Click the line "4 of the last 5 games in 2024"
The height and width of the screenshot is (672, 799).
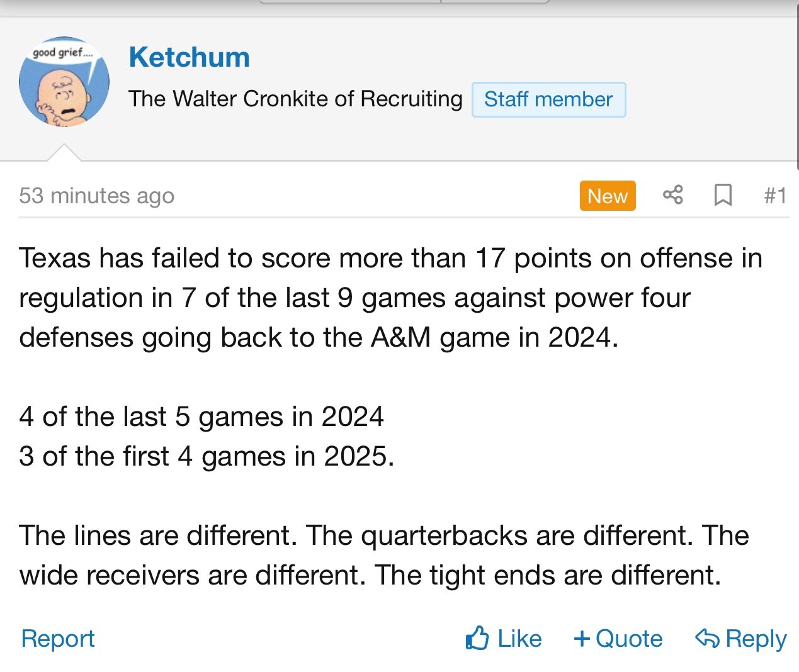coord(201,417)
